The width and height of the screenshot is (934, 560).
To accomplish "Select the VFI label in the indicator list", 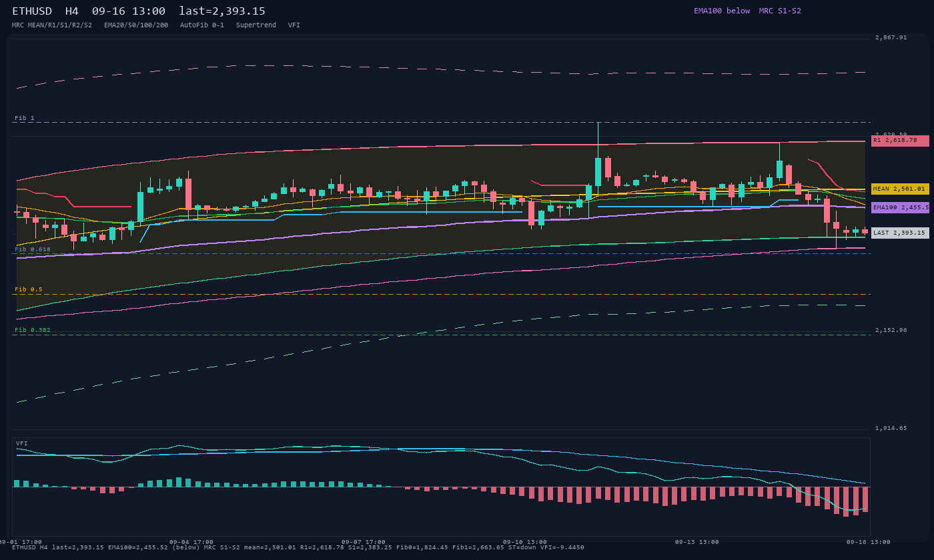I will pyautogui.click(x=294, y=25).
